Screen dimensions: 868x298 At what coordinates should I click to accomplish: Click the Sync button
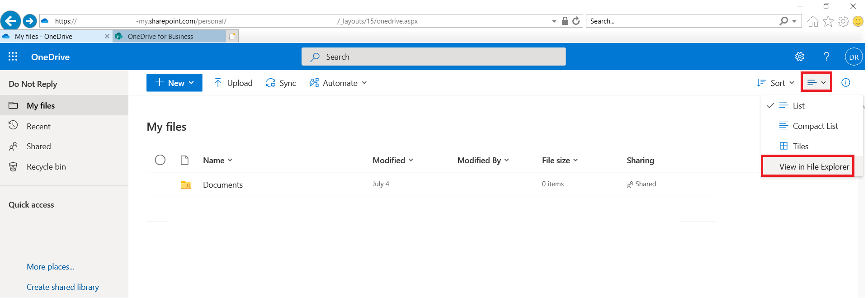pos(281,83)
